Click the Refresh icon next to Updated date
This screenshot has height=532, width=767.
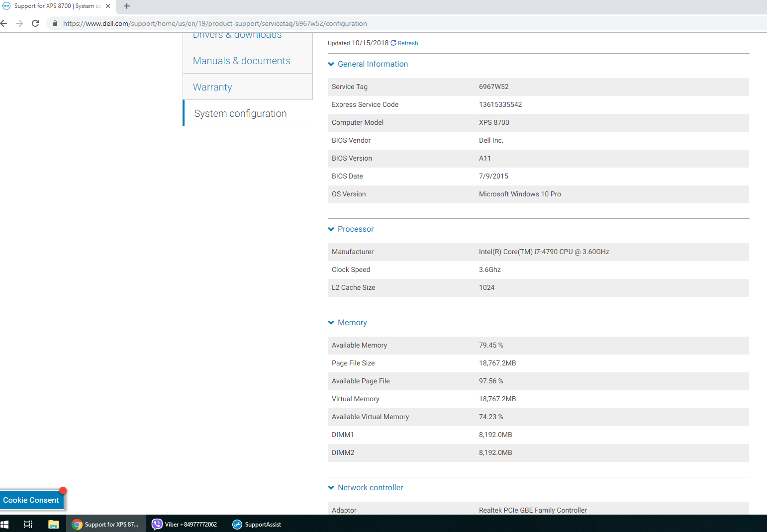coord(392,43)
